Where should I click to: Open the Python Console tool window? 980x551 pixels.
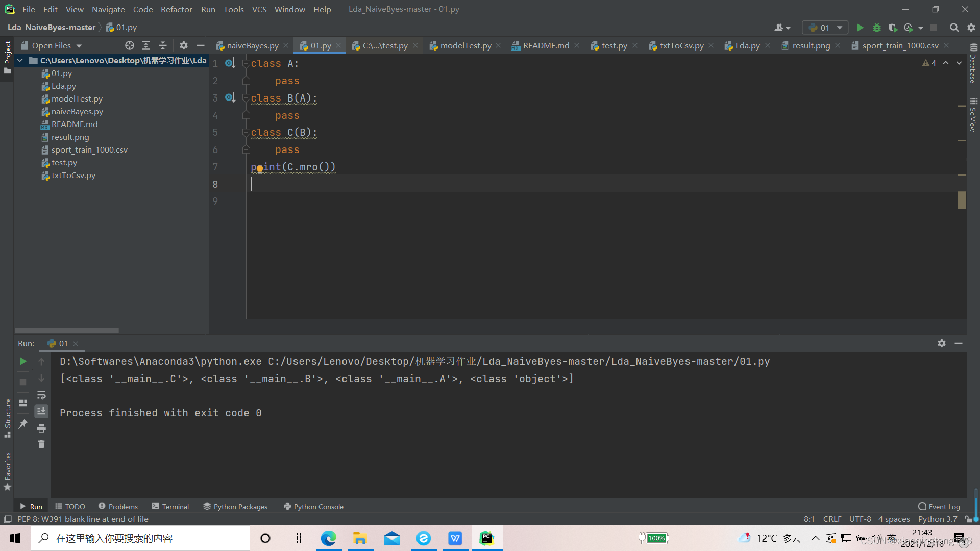click(313, 506)
